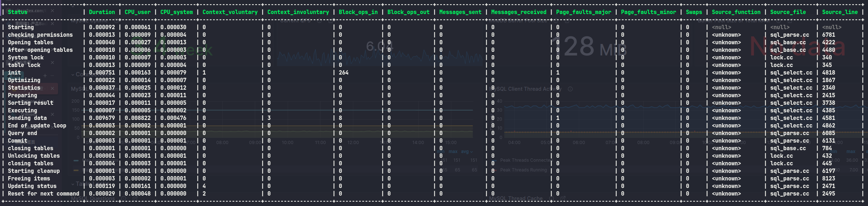Select the 'Sending data' status text
The image size is (868, 206).
pos(27,118)
